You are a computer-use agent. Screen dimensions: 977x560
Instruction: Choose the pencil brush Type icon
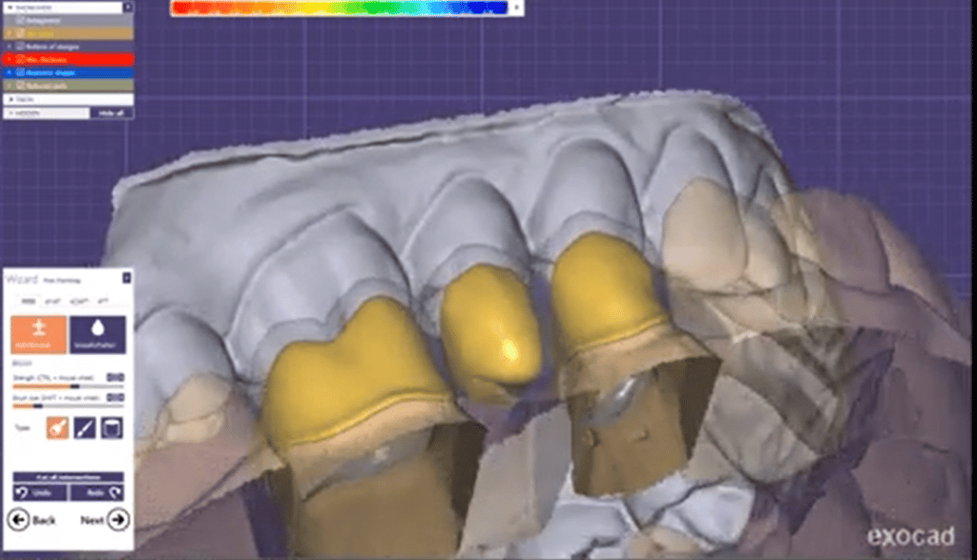pyautogui.click(x=84, y=427)
